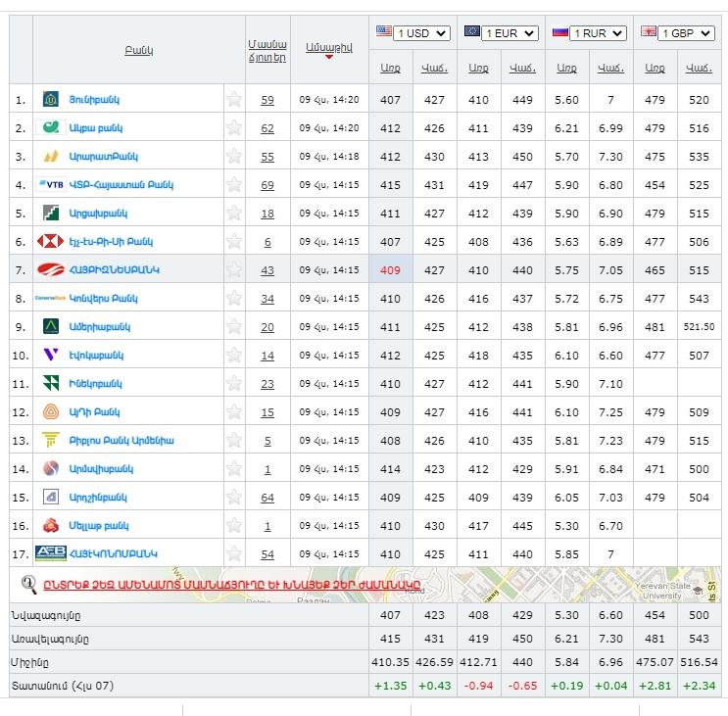Viewport: 728px width, 716px height.
Task: Click the Unibank logo icon
Action: point(51,100)
